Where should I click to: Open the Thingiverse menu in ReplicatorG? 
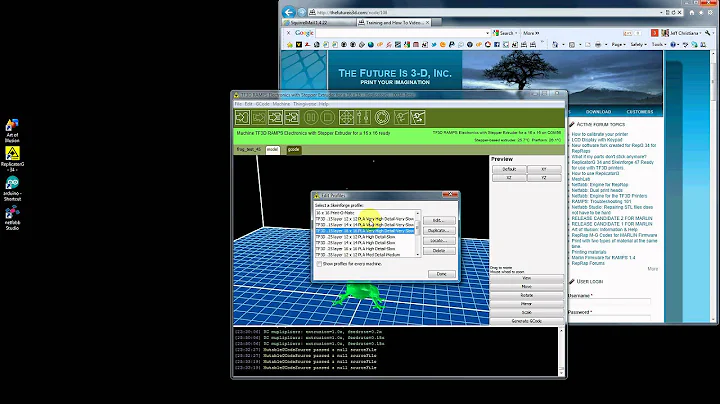(x=304, y=104)
